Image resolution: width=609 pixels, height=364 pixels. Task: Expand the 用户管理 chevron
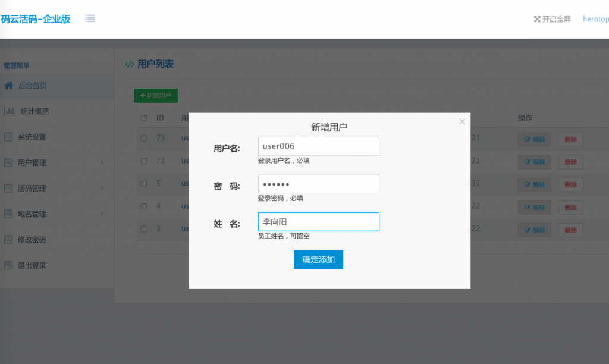(x=102, y=162)
